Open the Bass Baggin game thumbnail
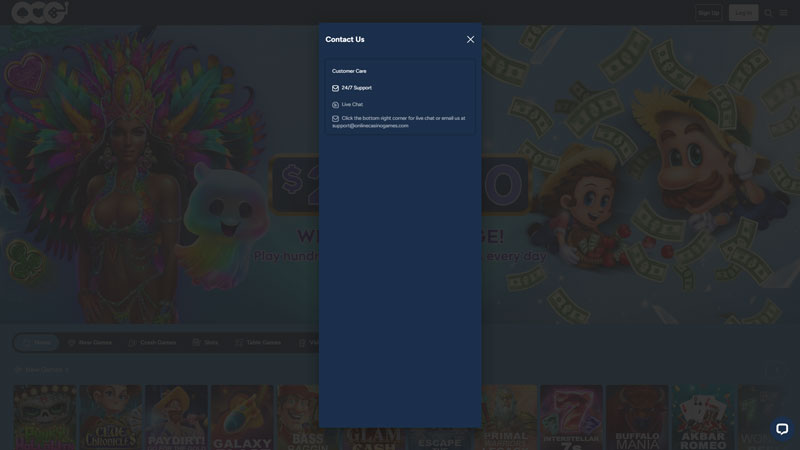 (x=298, y=417)
